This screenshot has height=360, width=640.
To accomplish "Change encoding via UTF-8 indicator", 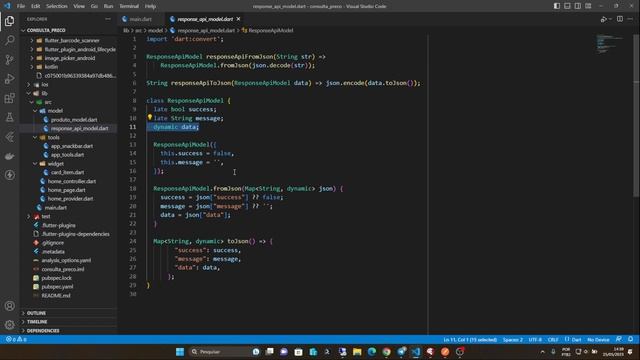I will (535, 340).
